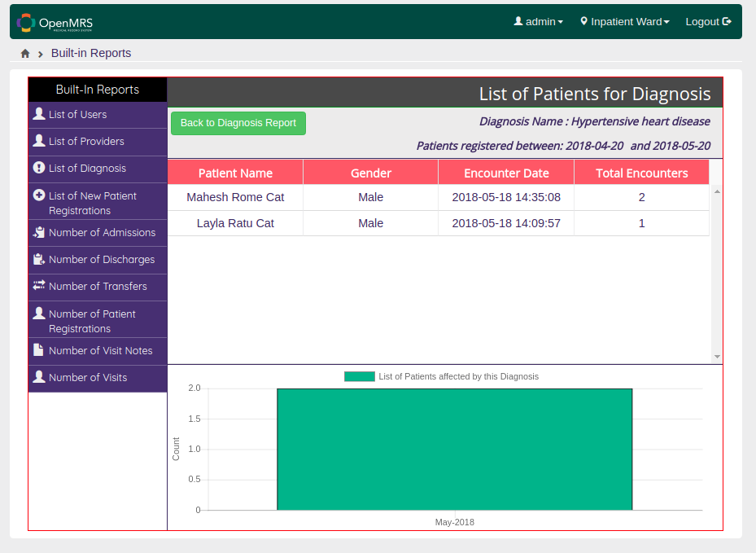Viewport: 756px width, 553px height.
Task: Open List of New Patient Registrations
Action: (98, 201)
